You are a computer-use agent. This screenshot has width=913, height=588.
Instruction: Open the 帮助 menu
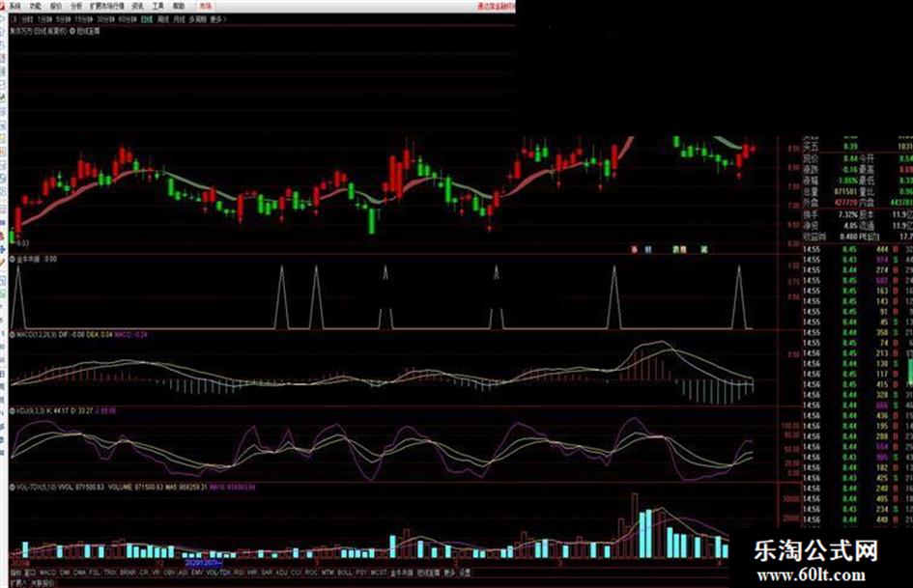[179, 7]
